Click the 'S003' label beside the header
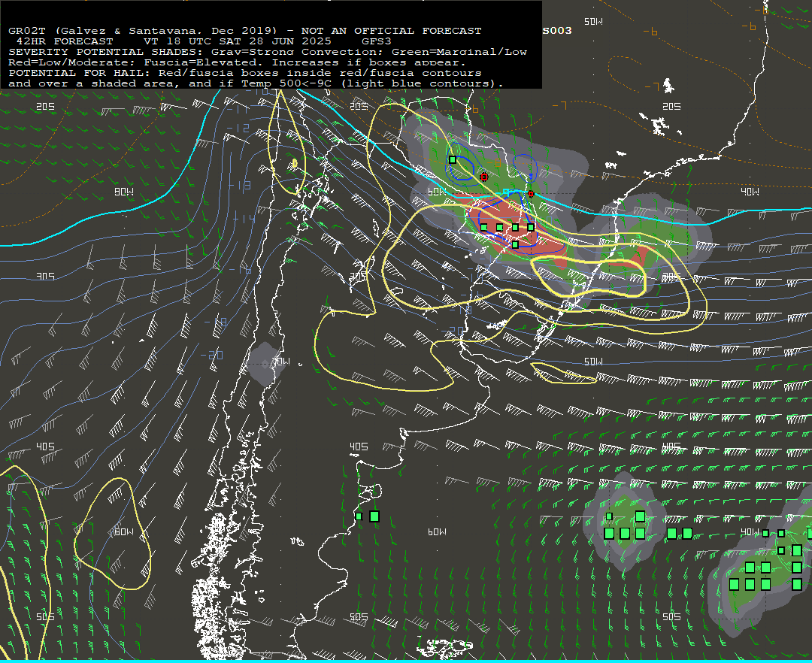This screenshot has height=663, width=812. pos(557,31)
